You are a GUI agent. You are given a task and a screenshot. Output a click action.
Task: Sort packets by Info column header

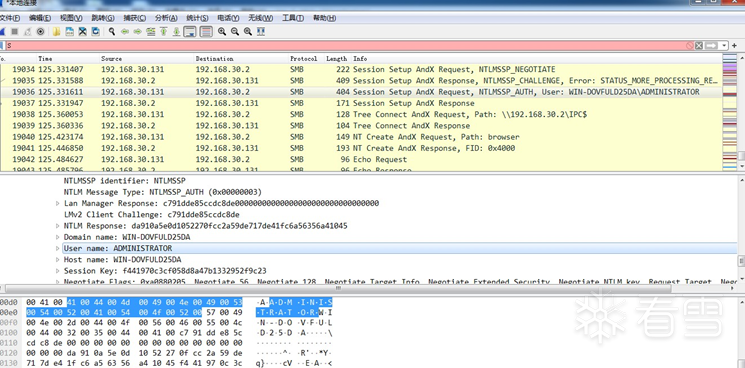point(536,58)
